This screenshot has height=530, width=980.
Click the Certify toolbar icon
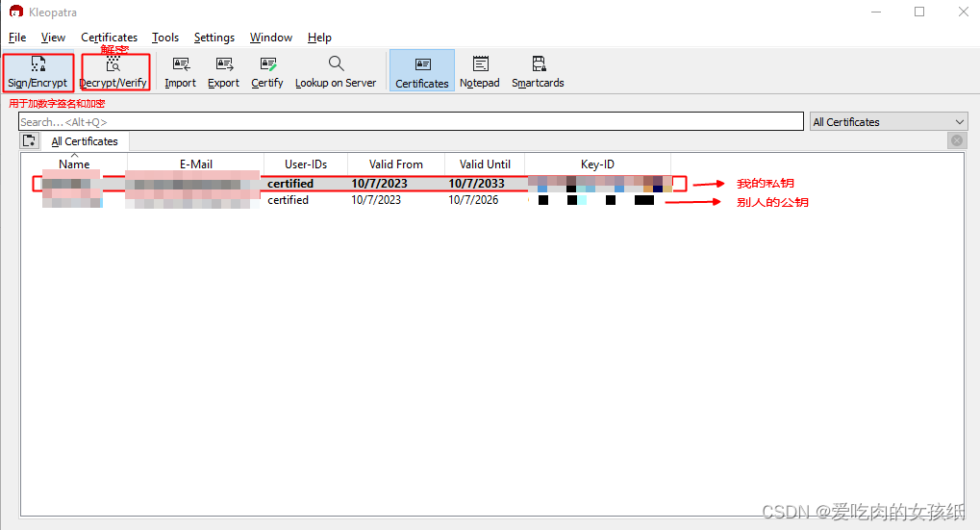tap(267, 72)
